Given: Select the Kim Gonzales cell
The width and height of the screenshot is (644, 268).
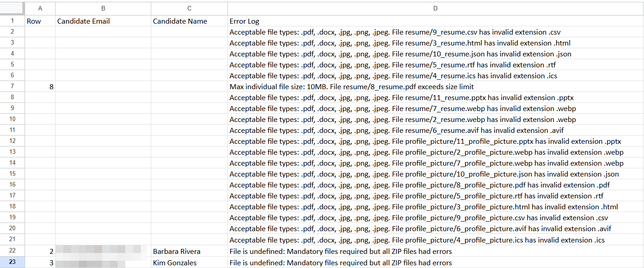Looking at the screenshot, I should (x=189, y=263).
